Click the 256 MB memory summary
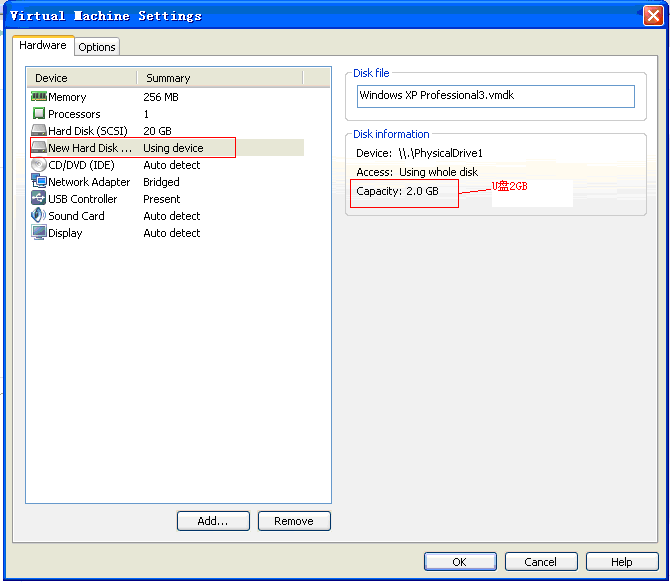The width and height of the screenshot is (670, 582). (x=161, y=97)
